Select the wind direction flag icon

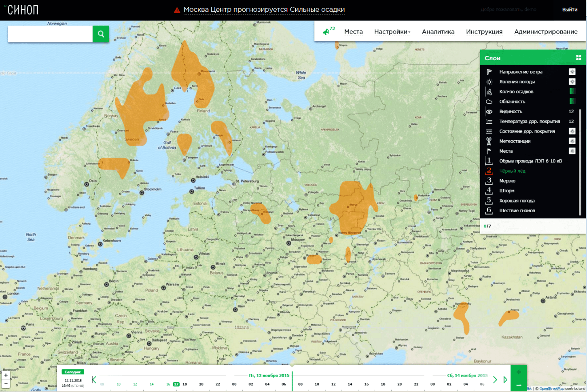pyautogui.click(x=489, y=72)
